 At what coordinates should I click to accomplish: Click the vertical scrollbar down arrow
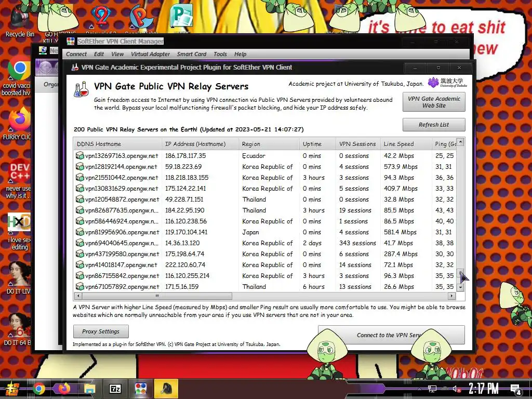click(x=460, y=287)
